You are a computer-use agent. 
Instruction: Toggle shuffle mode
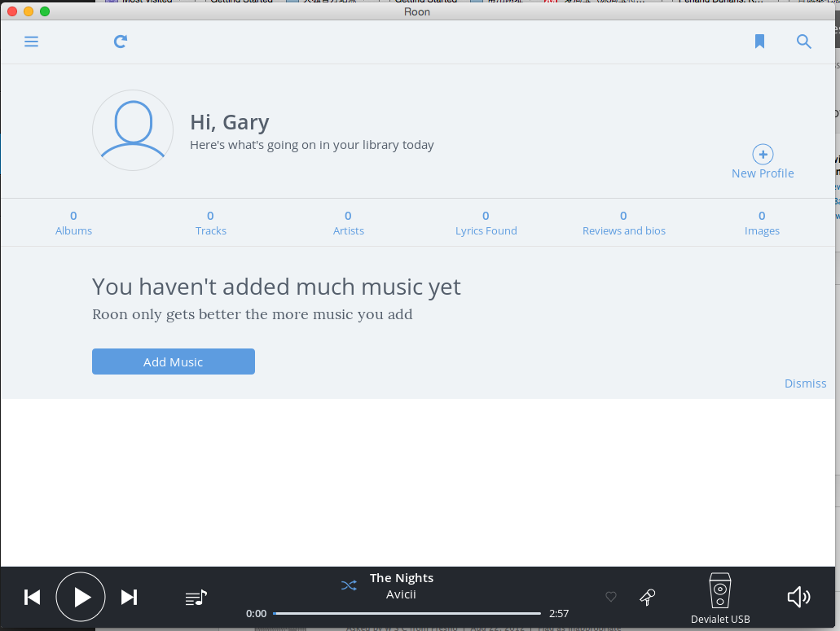(349, 585)
